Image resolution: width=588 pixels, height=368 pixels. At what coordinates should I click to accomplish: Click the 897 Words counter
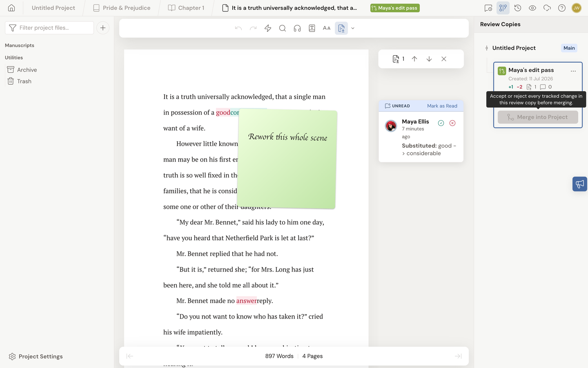coord(279,356)
